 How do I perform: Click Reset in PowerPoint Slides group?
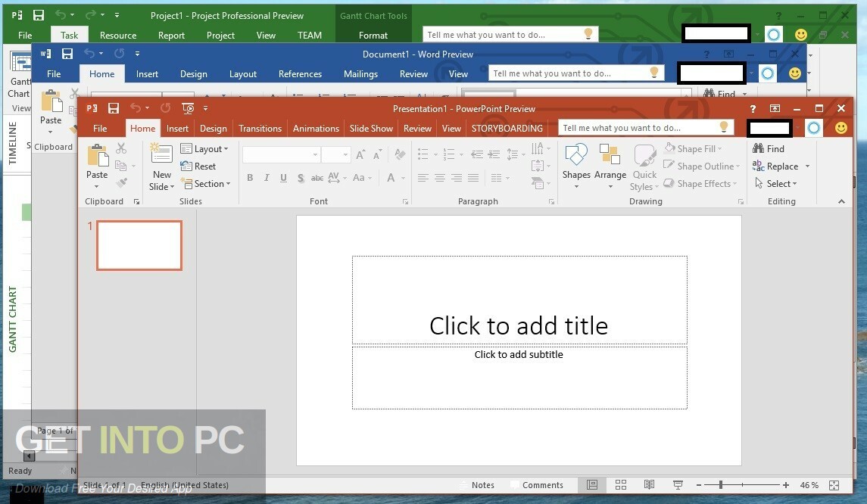point(198,166)
